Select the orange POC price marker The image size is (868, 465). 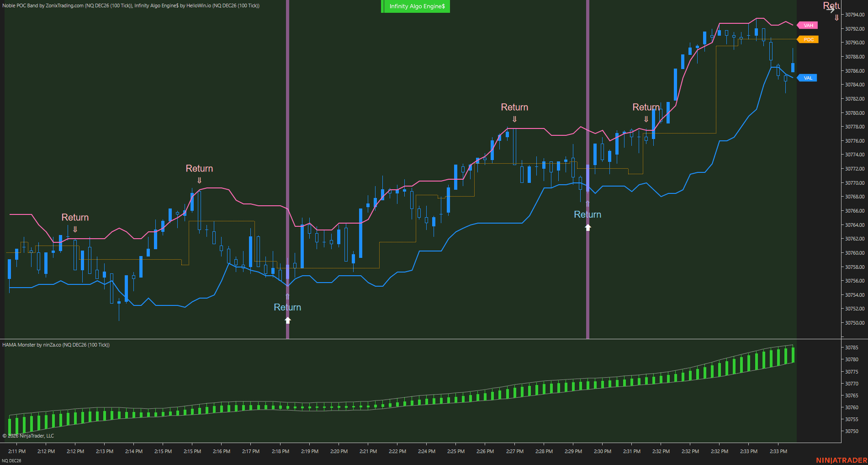click(807, 39)
